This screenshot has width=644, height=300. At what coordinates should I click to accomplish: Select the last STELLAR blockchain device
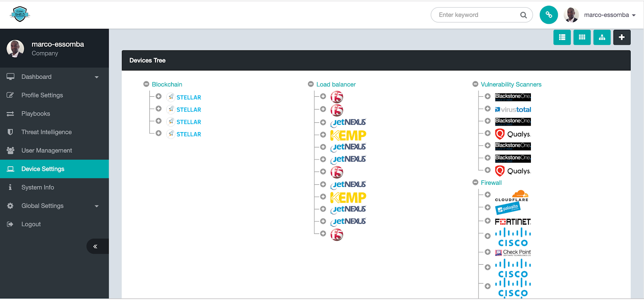click(184, 134)
